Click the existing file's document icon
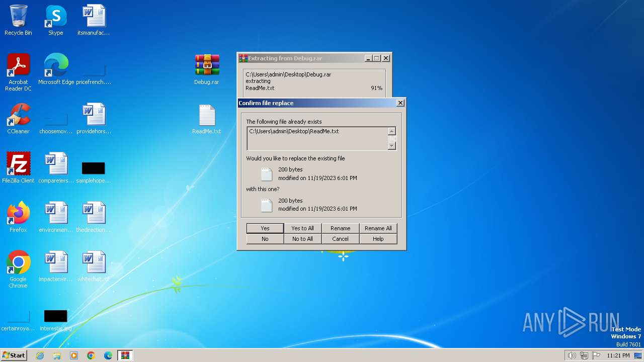Screen dimensions: 644x362 (266, 174)
